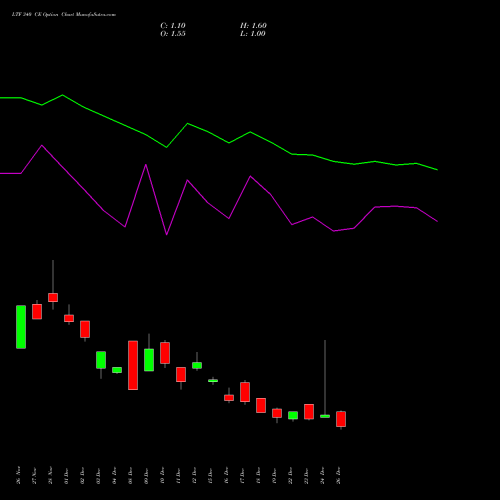Click the '28 Nov' date axis label
The height and width of the screenshot is (500, 500).
tap(51, 475)
